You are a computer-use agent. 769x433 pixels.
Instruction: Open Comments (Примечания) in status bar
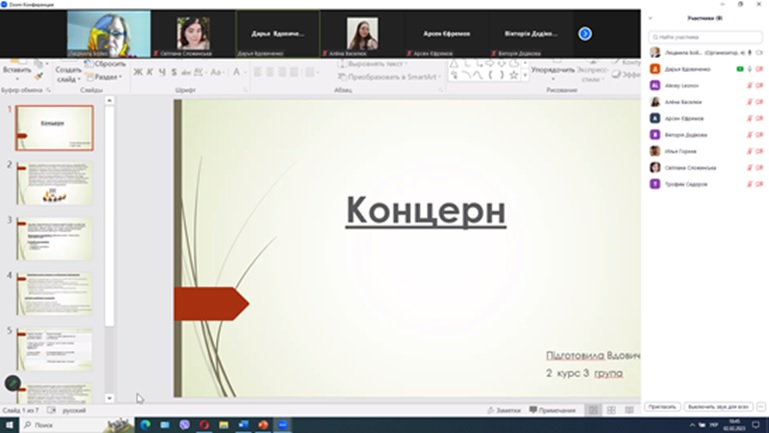point(552,410)
